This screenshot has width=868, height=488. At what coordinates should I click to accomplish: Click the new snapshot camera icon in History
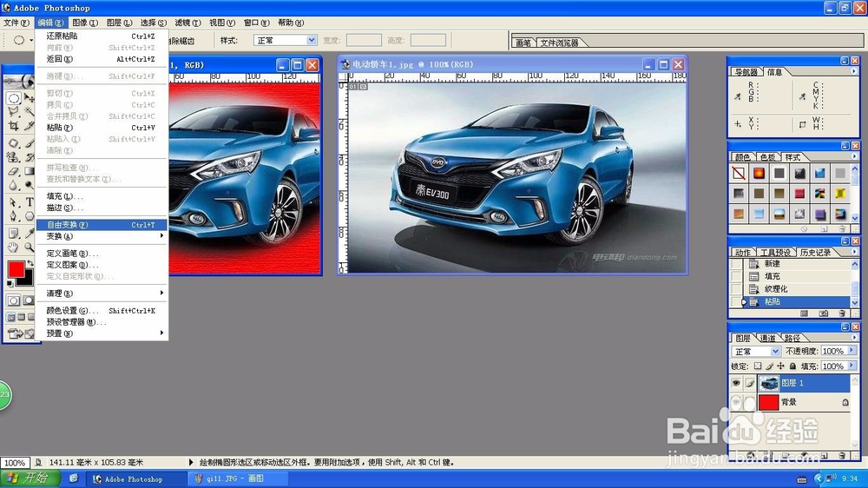[x=824, y=313]
